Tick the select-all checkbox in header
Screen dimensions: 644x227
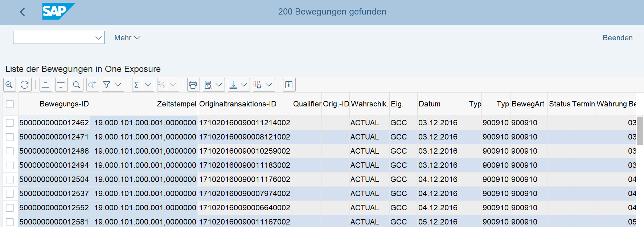pyautogui.click(x=10, y=104)
